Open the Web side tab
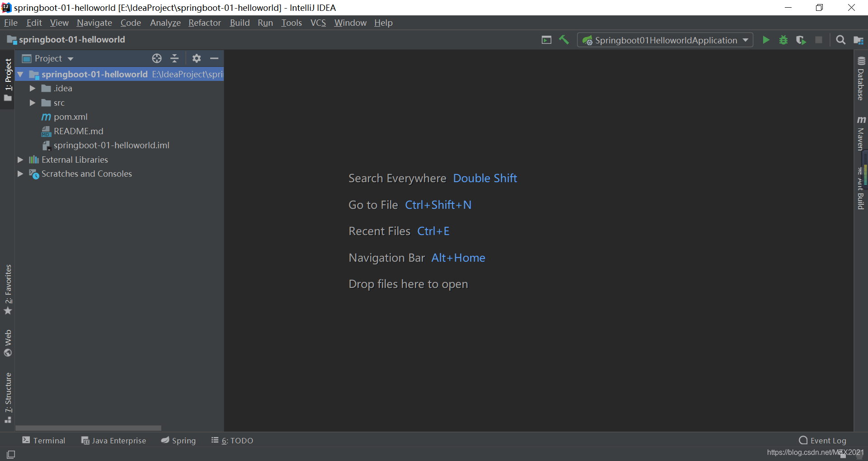The image size is (868, 461). point(8,343)
